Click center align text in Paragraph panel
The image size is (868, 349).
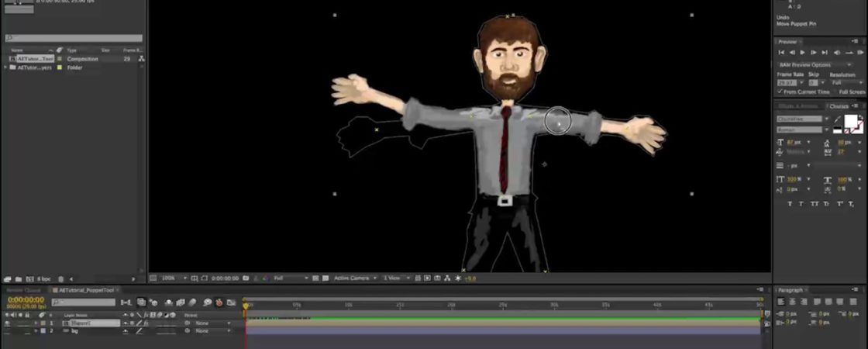792,302
